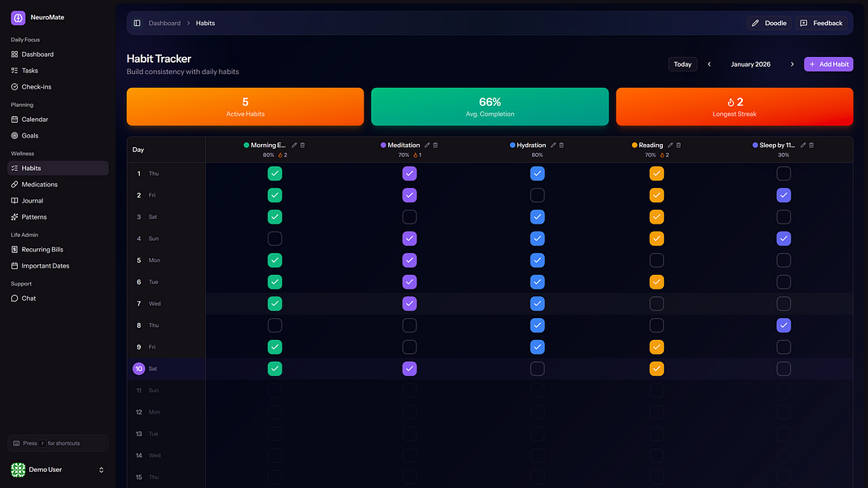
Task: Edit the Meditation habit pencil icon
Action: click(x=427, y=145)
